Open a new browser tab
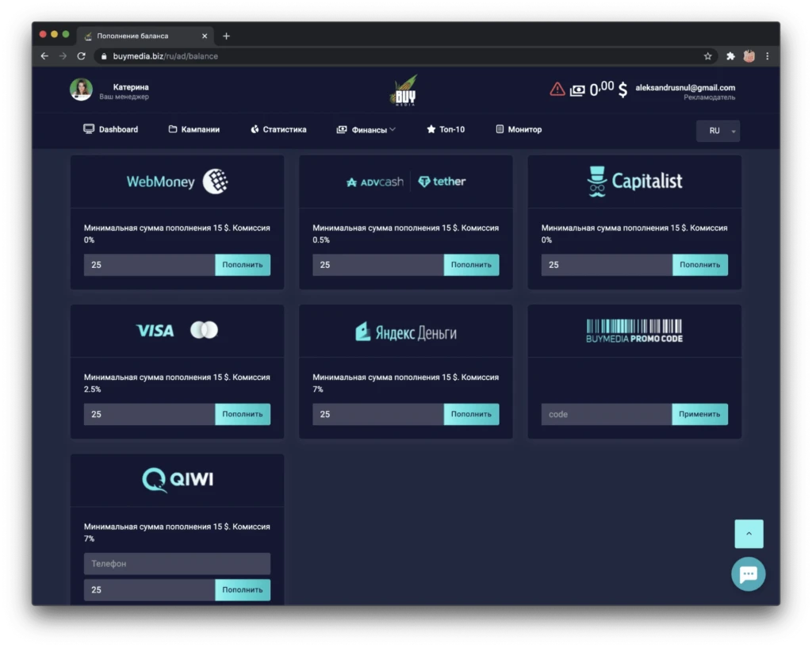Screen dimensions: 812x648 coord(226,36)
